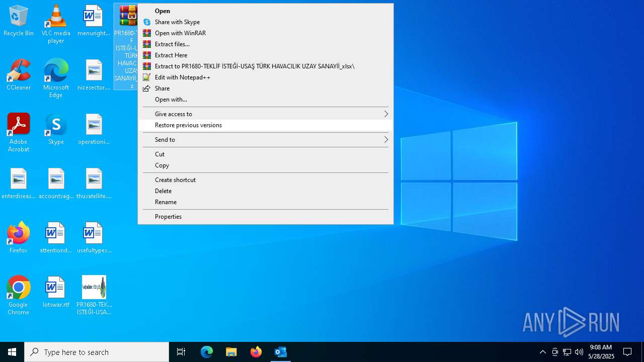This screenshot has height=362, width=644.
Task: Select the enterdiseas image file icon
Action: point(19,184)
